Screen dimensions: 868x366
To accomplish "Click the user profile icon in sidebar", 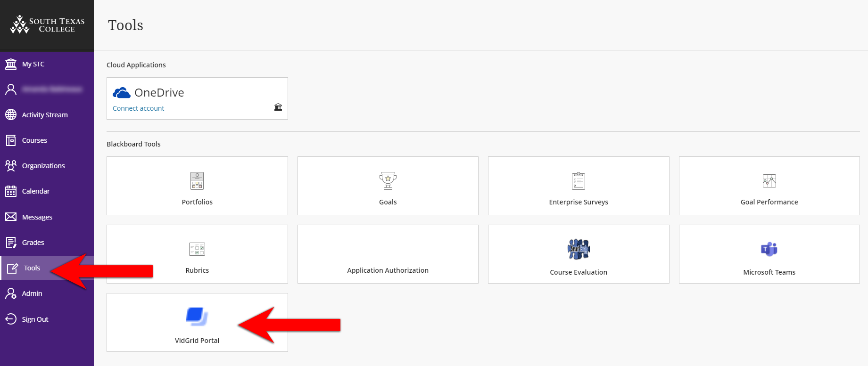I will (11, 89).
